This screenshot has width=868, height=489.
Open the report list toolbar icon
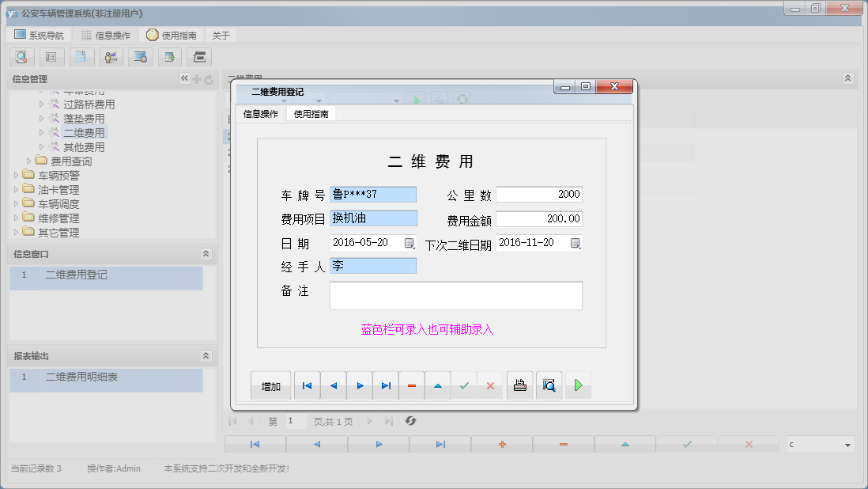tap(51, 57)
